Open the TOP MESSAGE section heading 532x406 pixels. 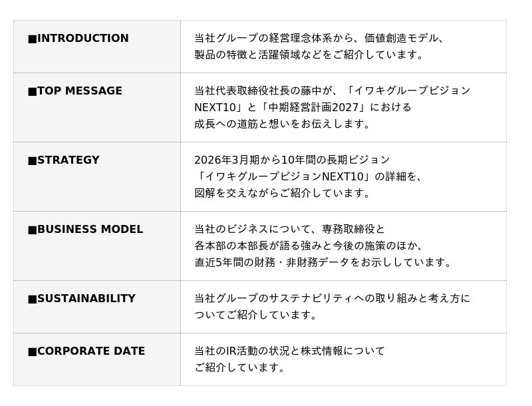pyautogui.click(x=80, y=91)
